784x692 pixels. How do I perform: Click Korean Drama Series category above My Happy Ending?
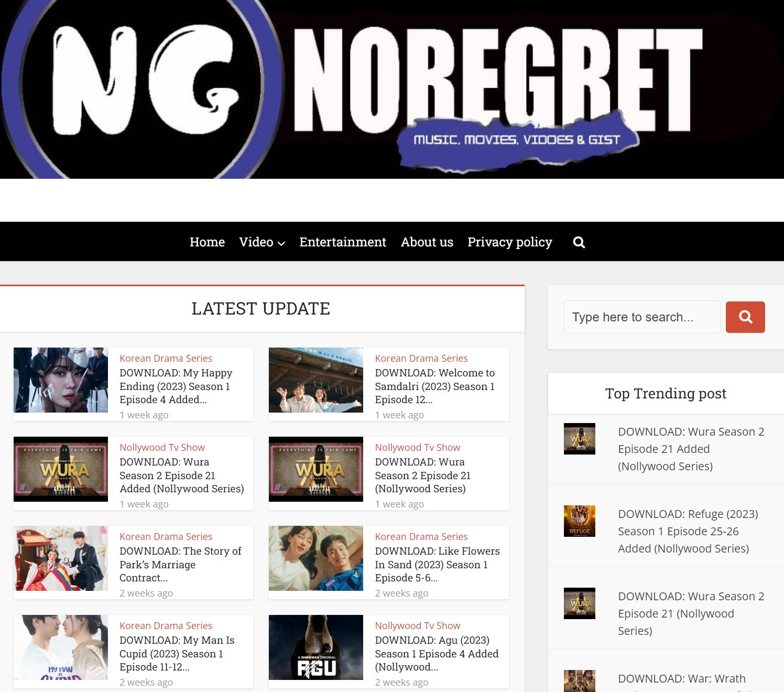point(166,358)
